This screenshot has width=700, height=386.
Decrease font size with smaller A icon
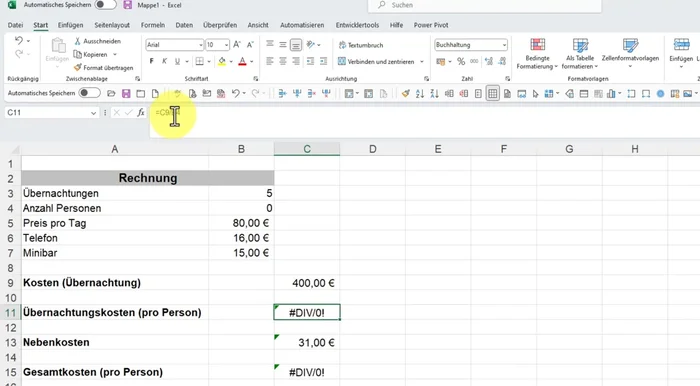(x=250, y=45)
